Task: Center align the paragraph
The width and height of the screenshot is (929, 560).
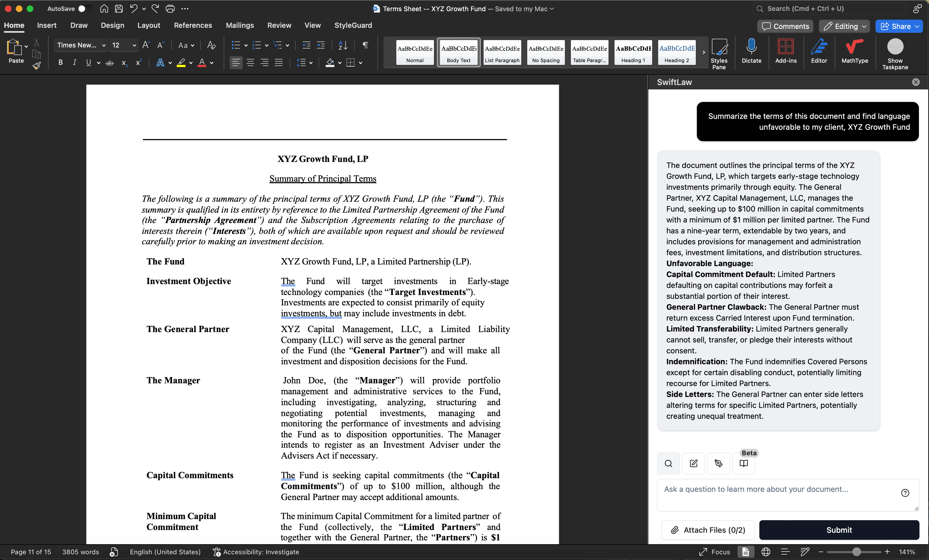Action: 250,62
